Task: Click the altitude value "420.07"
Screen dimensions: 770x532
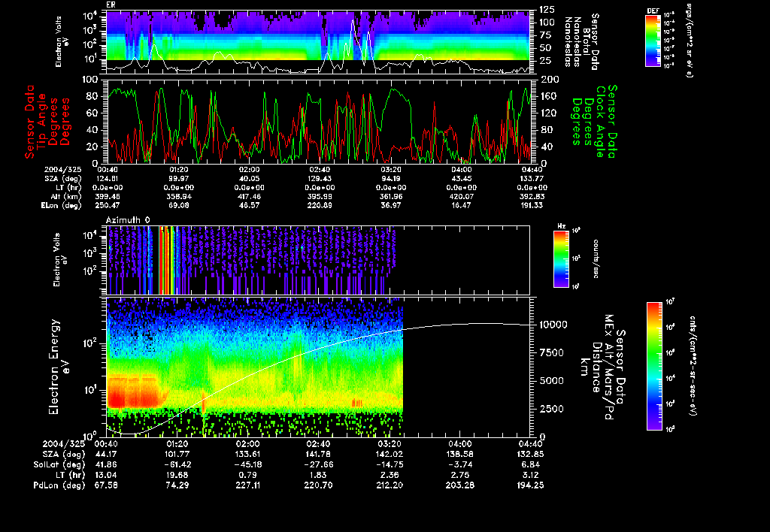Action: (x=461, y=196)
